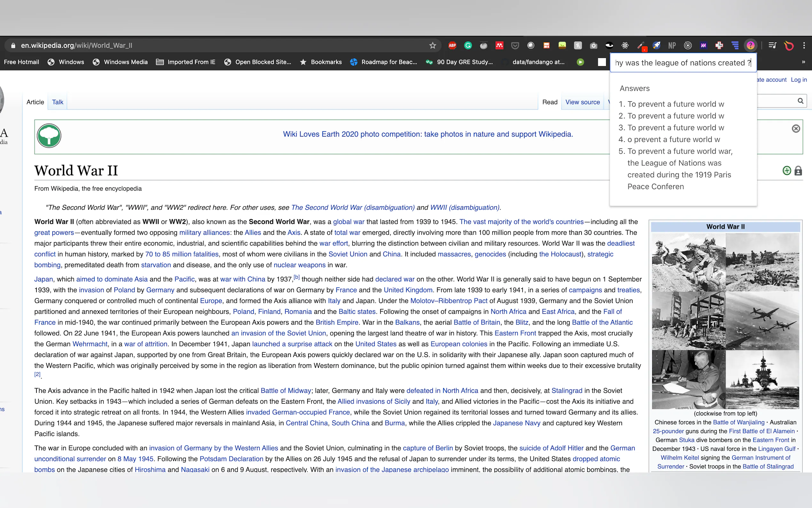Open the Grammarly extension
This screenshot has height=508, width=812.
coord(468,45)
